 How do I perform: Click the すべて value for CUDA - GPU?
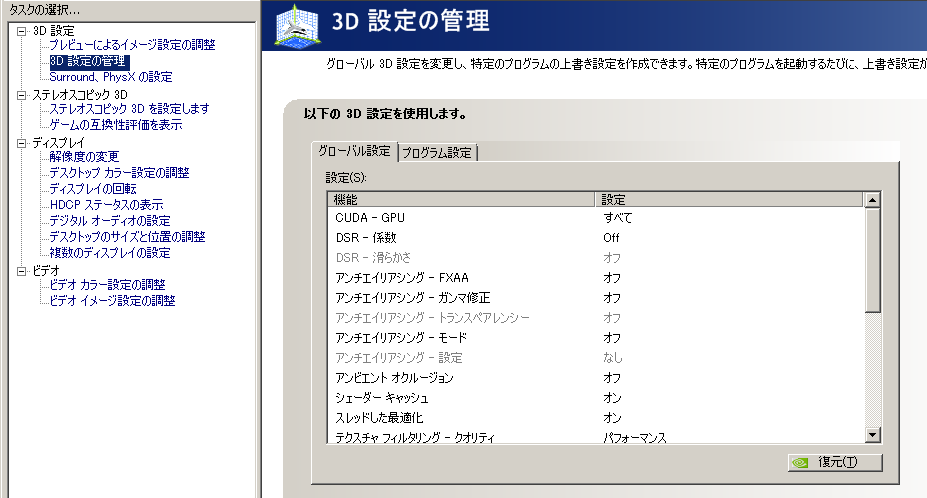[x=618, y=218]
